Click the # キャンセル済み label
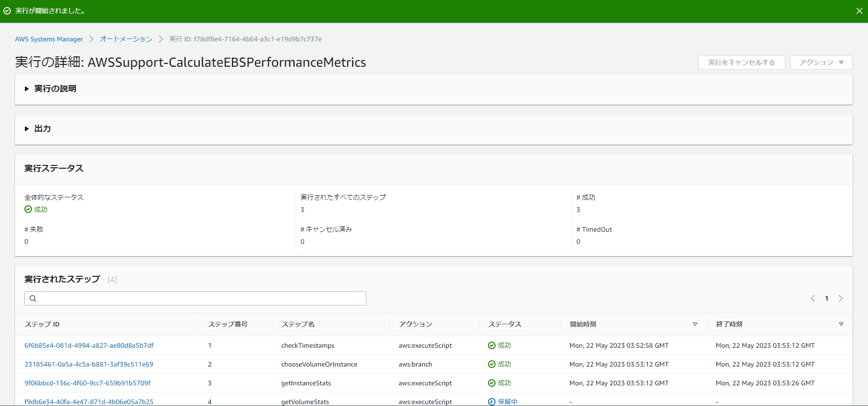Screen dimensions: 868x406 pos(326,229)
